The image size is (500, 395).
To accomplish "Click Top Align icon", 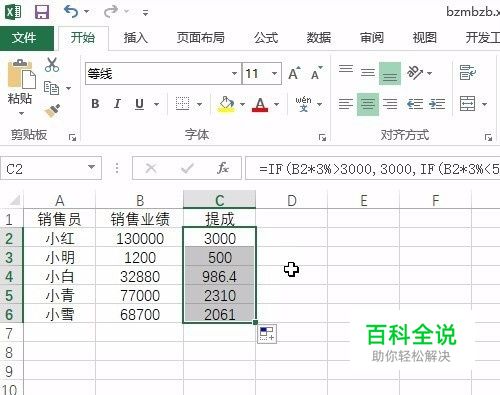I will point(346,69).
